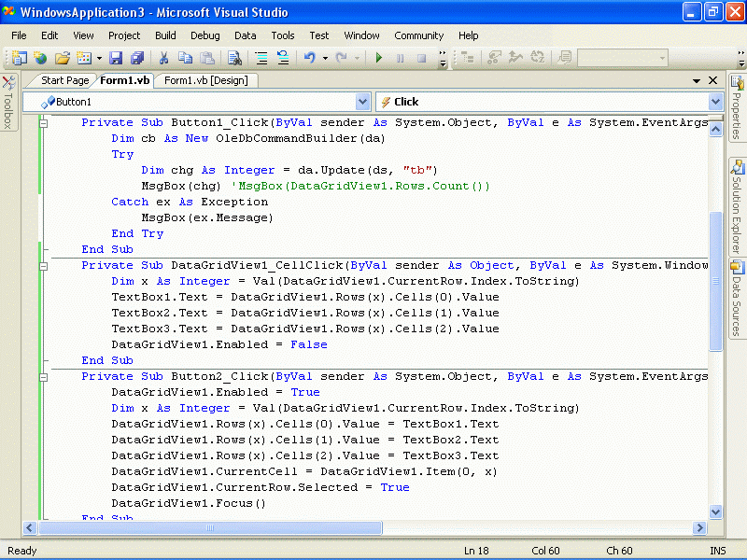Viewport: 747px width, 560px height.
Task: Click the zigzag arrow icon in the text editor toolbar
Action: tap(516, 58)
